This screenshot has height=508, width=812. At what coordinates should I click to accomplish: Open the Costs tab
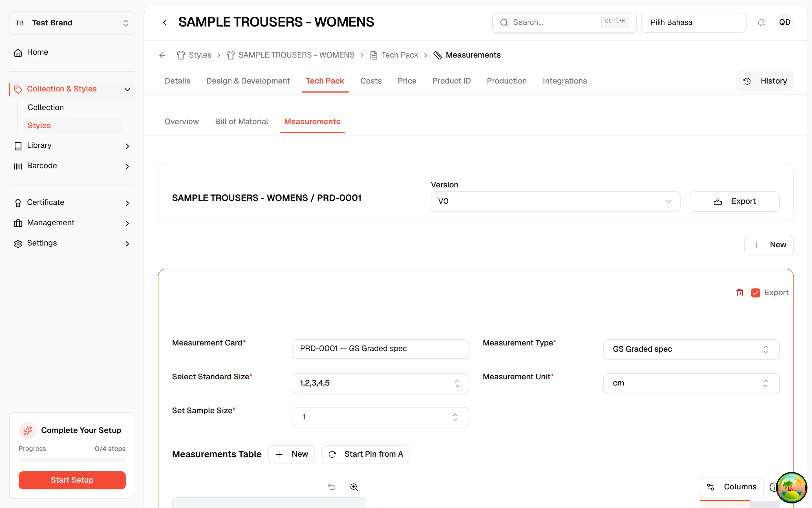click(371, 81)
